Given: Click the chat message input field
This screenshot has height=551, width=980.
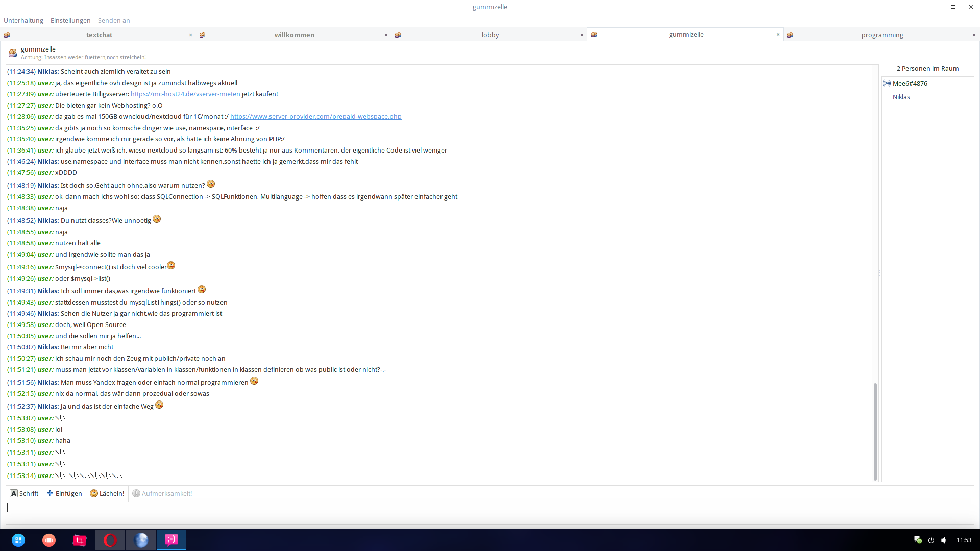Looking at the screenshot, I should pyautogui.click(x=490, y=507).
